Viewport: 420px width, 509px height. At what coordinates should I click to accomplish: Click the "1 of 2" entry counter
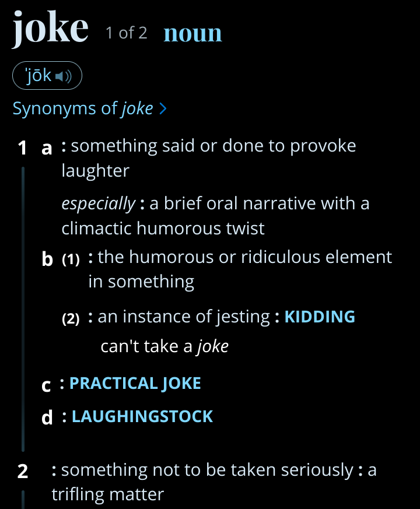coord(126,33)
